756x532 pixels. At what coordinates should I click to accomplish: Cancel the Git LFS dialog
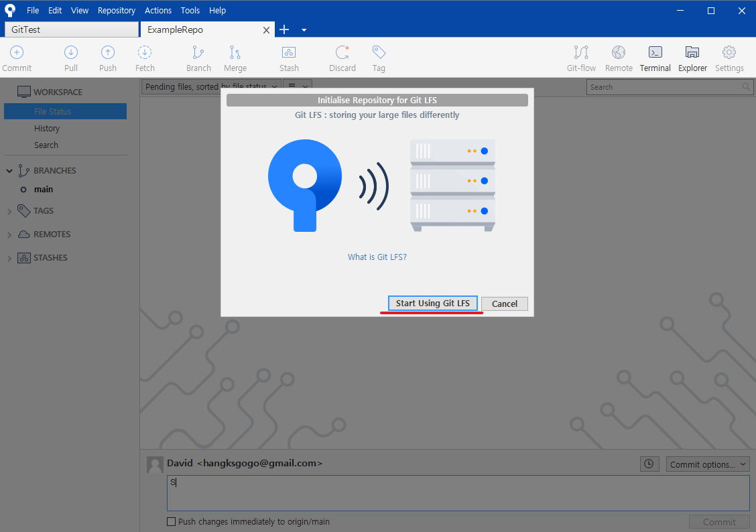click(504, 304)
